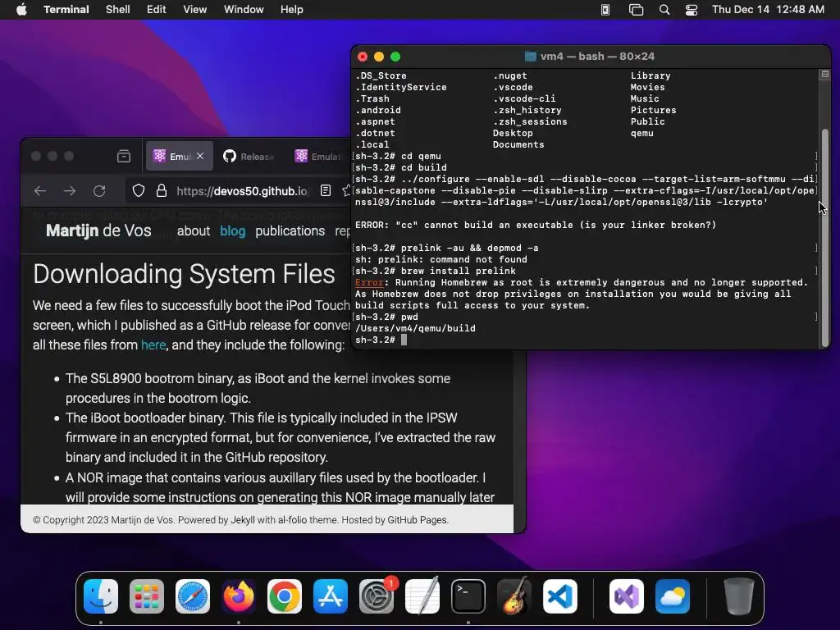Open Visual Studio purple icon in Dock

(627, 596)
